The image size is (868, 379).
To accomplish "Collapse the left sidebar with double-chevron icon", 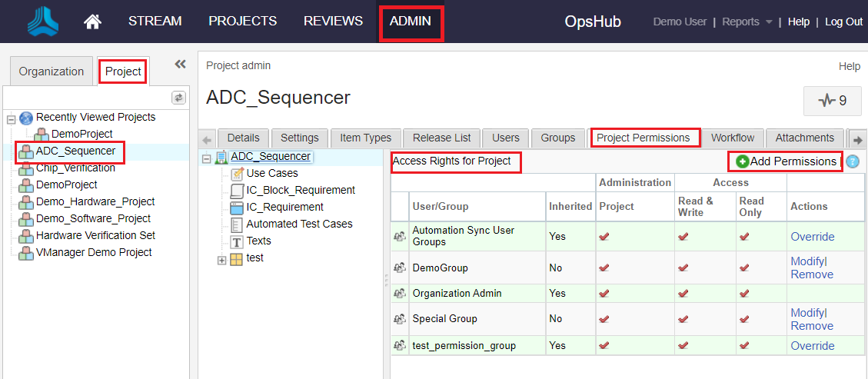I will pos(181,65).
